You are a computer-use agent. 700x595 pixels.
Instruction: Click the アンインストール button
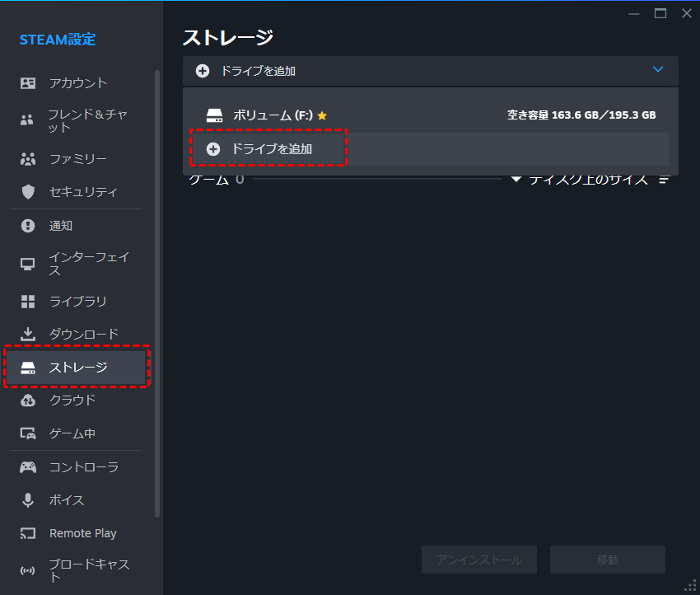pos(479,560)
